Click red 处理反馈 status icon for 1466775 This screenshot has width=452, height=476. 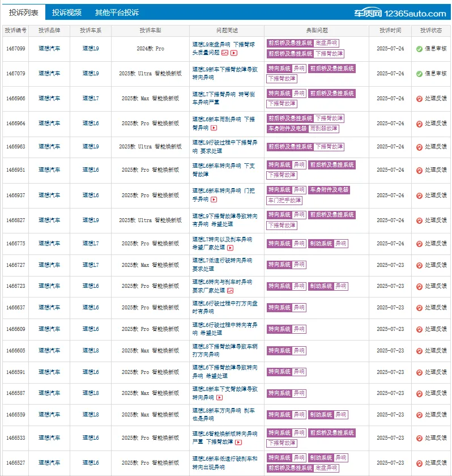[419, 244]
